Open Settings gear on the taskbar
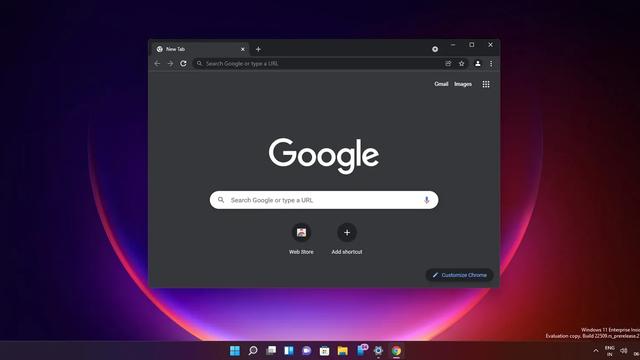Screen dimensions: 640x360 (x=378, y=351)
